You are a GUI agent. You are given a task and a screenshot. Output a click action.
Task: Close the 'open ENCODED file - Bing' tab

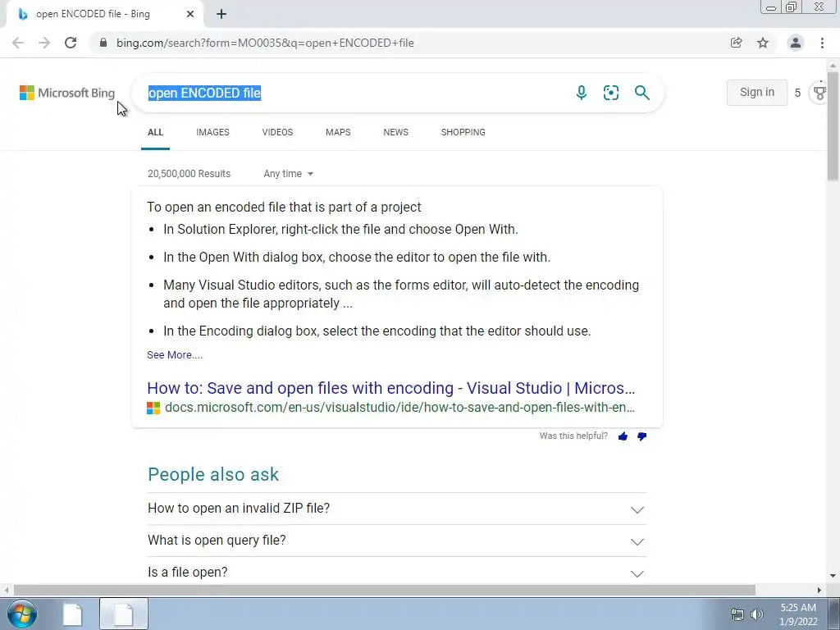coord(190,14)
